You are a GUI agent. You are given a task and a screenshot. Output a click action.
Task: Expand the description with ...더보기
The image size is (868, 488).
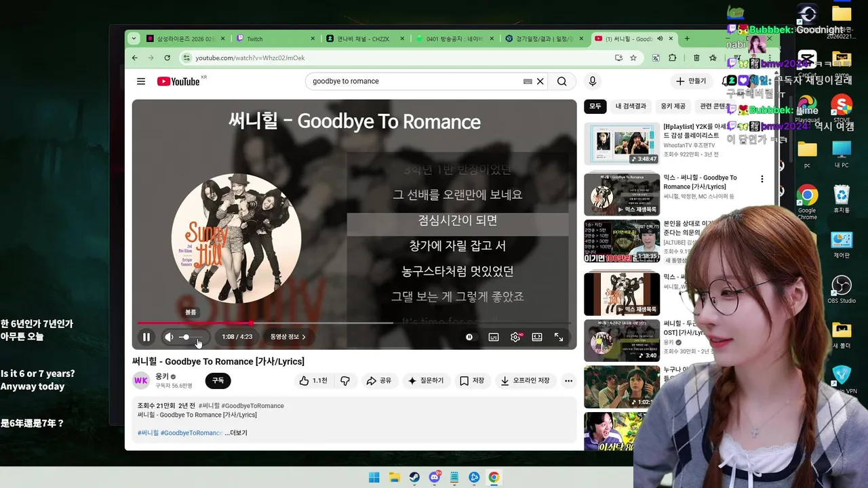[x=236, y=433]
